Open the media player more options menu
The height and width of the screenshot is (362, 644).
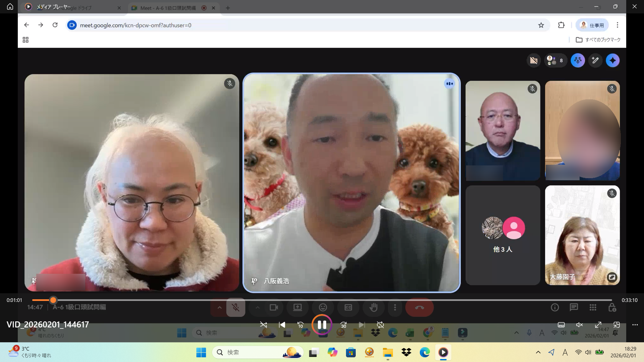point(635,325)
